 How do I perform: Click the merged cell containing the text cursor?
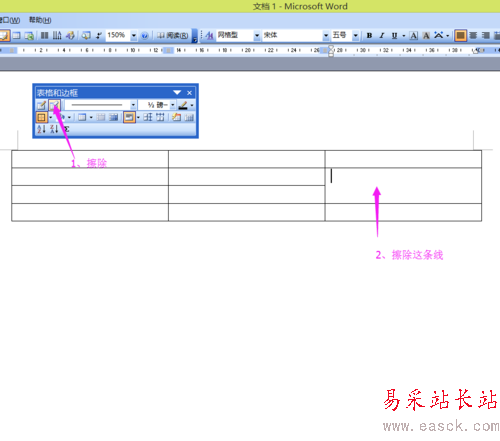403,186
